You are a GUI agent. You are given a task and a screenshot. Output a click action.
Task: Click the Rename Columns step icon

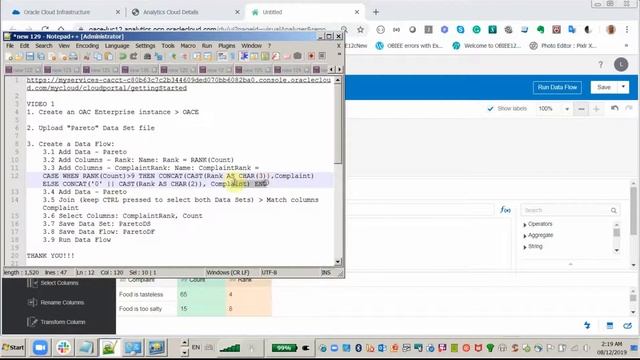(32, 302)
